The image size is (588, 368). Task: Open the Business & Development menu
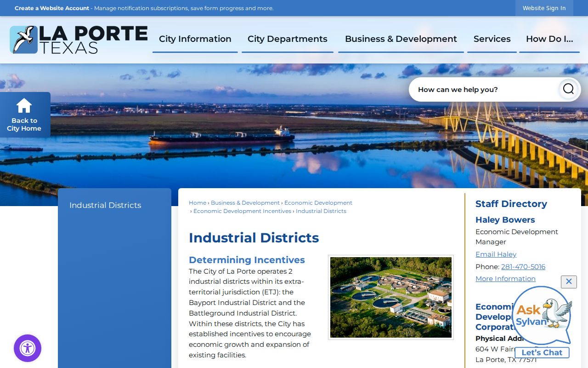[401, 39]
